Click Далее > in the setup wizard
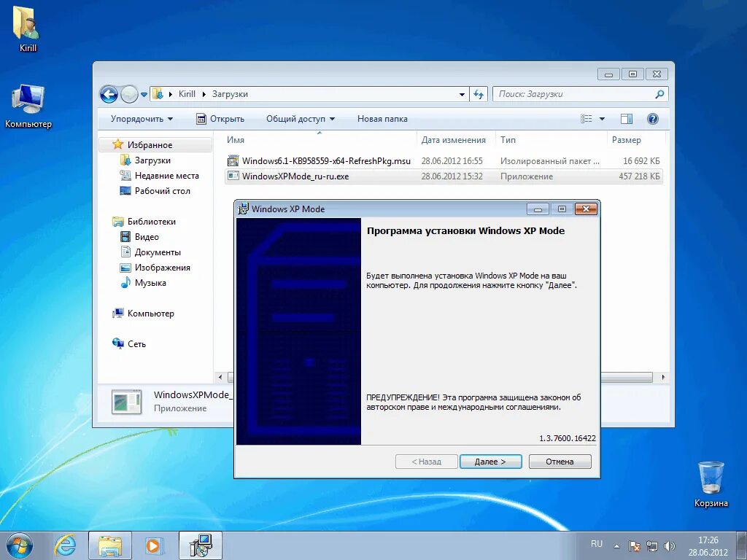 click(490, 462)
